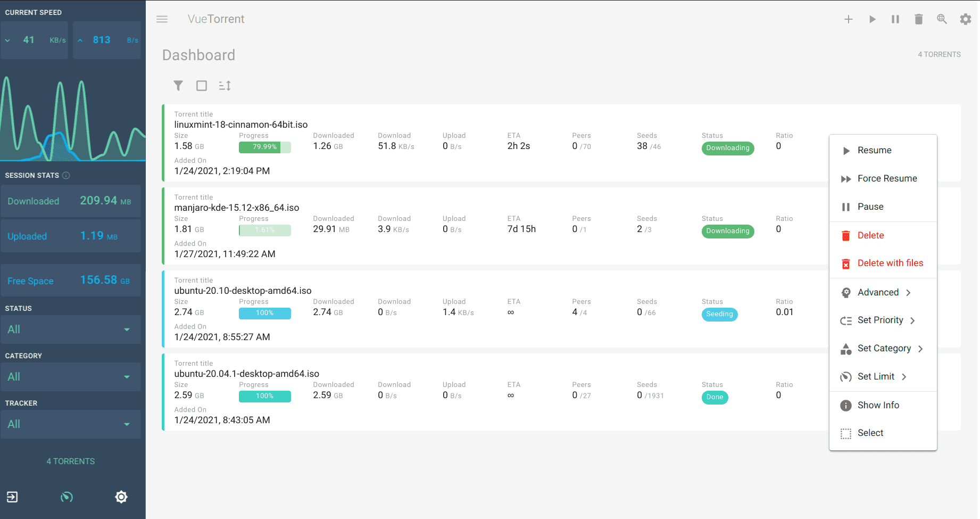Enable select mode checkbox icon on Dashboard
Image resolution: width=980 pixels, height=519 pixels.
pyautogui.click(x=202, y=86)
